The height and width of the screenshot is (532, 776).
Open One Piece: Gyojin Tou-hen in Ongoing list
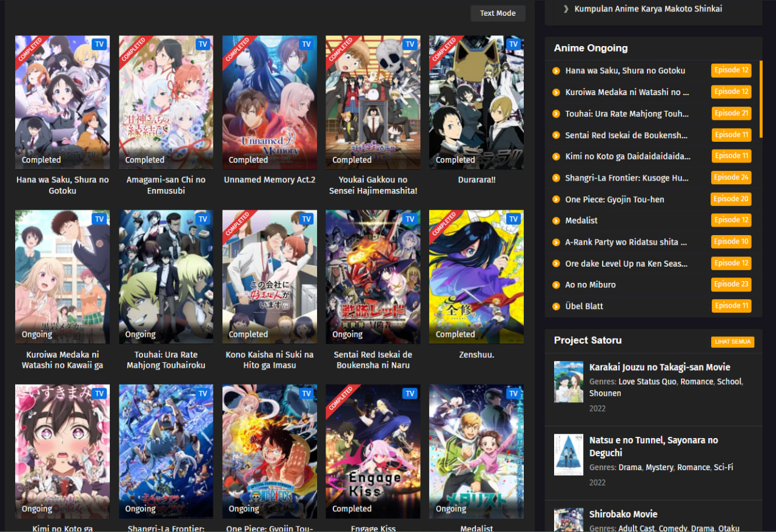[x=615, y=199]
